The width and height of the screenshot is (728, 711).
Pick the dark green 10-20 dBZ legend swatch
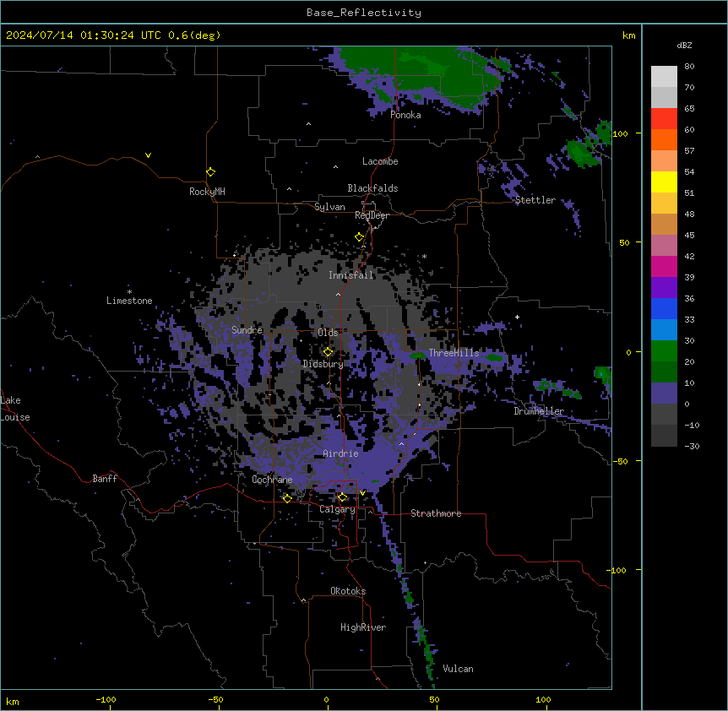coord(664,372)
